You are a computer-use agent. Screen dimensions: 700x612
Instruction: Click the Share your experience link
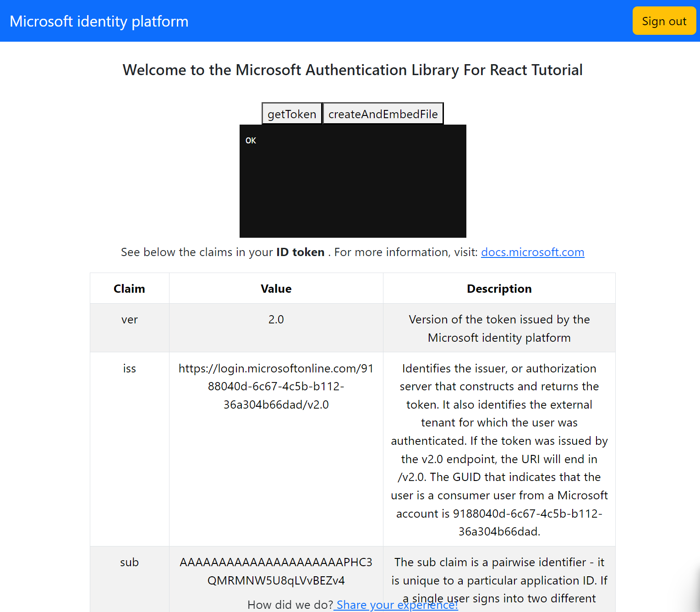395,605
